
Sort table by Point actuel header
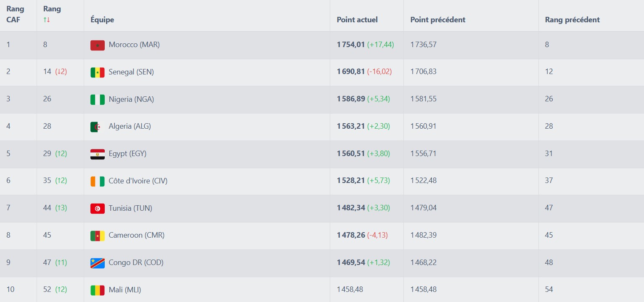coord(357,20)
